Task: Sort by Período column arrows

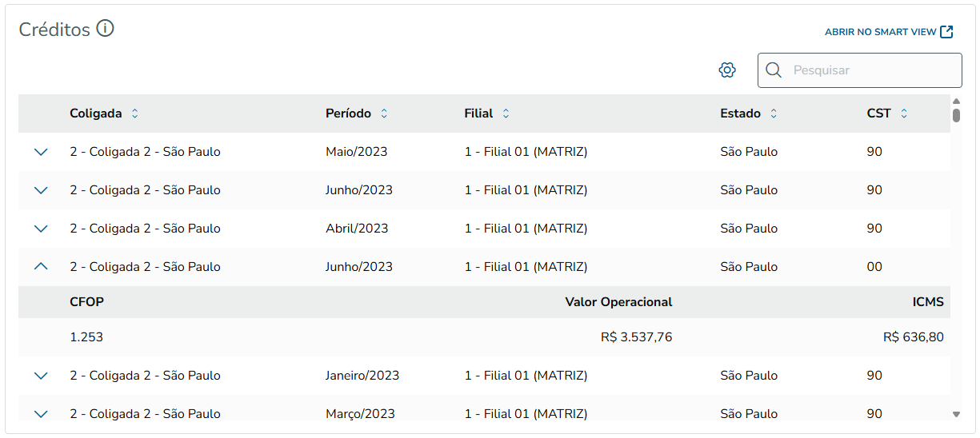Action: click(x=384, y=113)
